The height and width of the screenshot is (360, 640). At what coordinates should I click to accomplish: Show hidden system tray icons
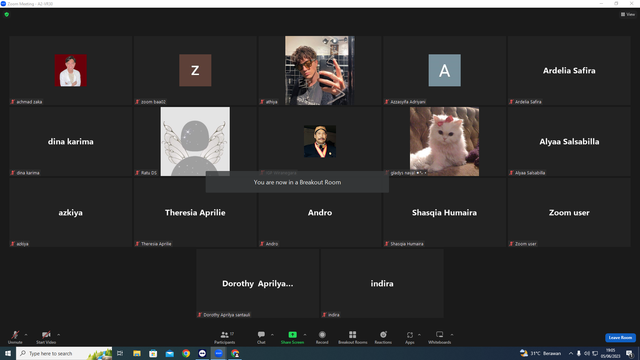tap(571, 353)
